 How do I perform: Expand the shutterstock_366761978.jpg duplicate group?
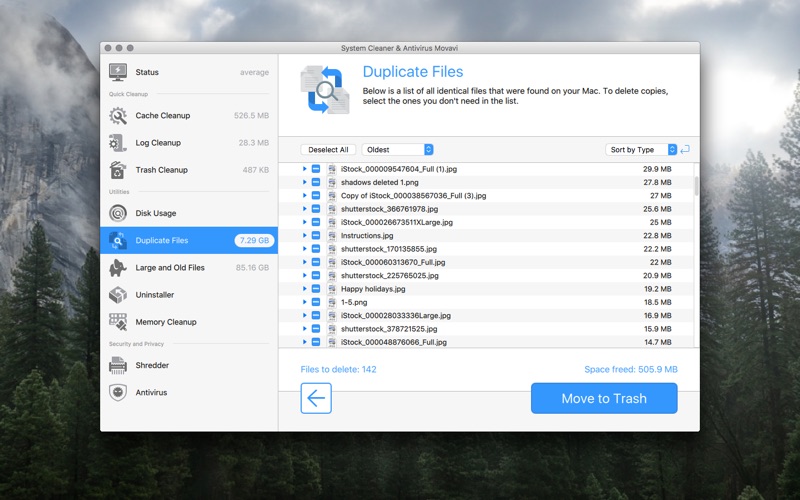click(304, 209)
